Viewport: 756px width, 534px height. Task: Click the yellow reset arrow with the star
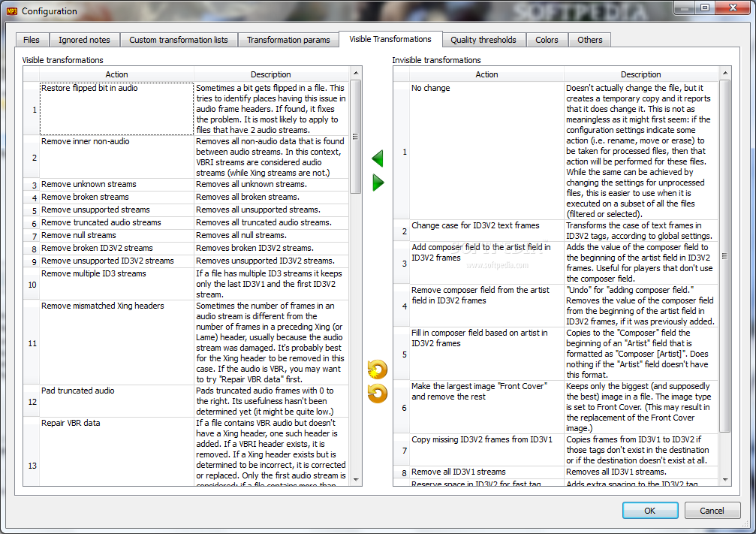377,370
